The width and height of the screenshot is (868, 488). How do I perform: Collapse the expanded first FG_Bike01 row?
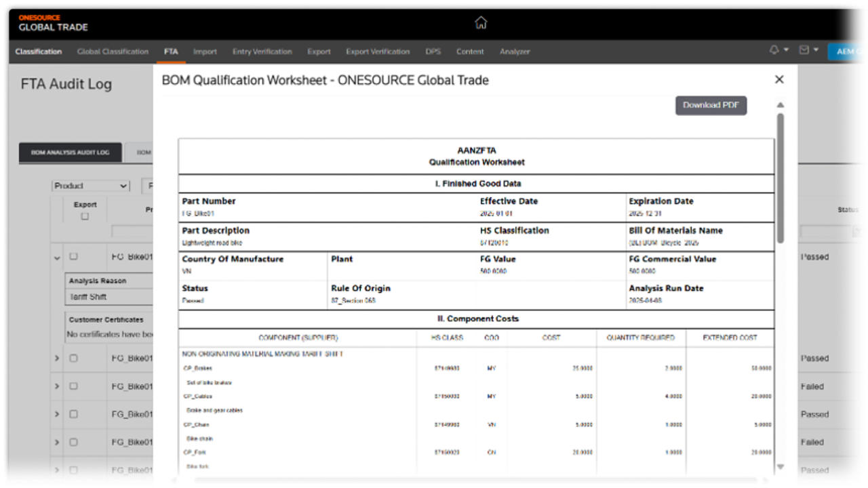(57, 258)
